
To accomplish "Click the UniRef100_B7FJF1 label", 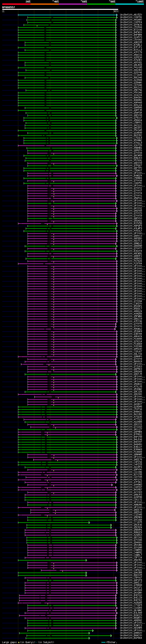I will pyautogui.click(x=131, y=47).
